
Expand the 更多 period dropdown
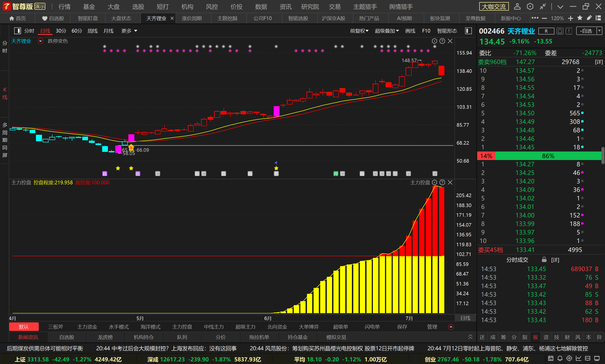(x=129, y=31)
